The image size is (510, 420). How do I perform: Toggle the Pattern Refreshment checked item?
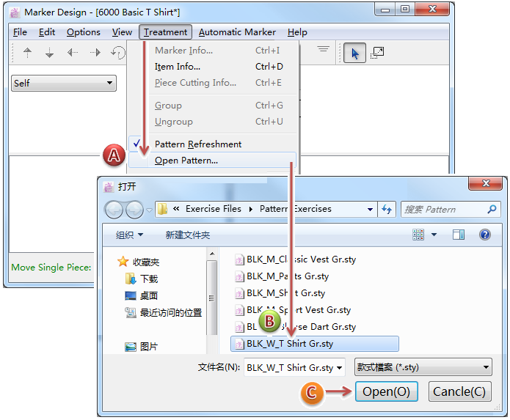click(197, 144)
